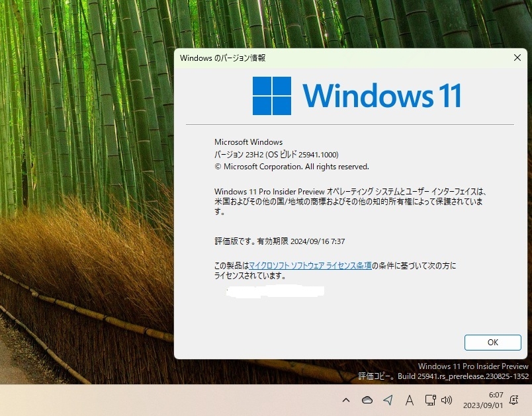Open the volume speaker tray icon
The height and width of the screenshot is (416, 532).
[446, 400]
